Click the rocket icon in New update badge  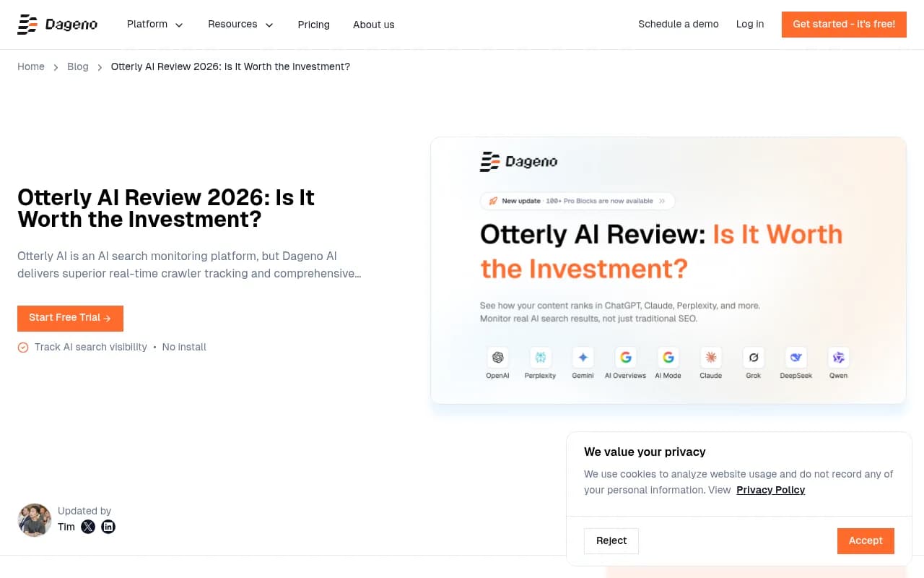(x=493, y=201)
